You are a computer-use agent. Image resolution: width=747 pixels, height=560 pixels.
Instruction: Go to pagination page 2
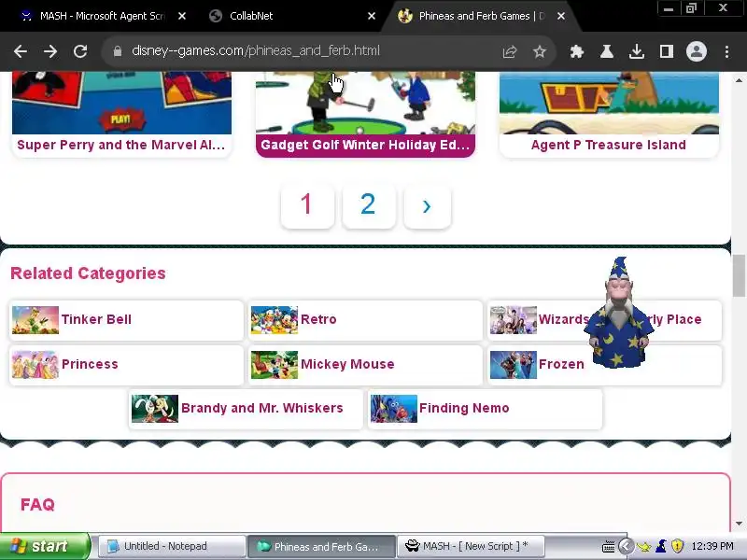pyautogui.click(x=368, y=205)
